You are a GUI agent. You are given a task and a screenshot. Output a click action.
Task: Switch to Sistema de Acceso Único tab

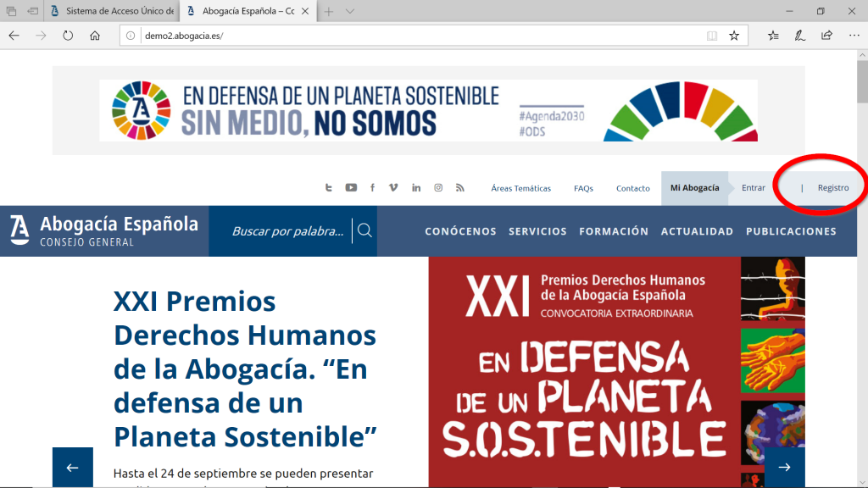(x=112, y=11)
